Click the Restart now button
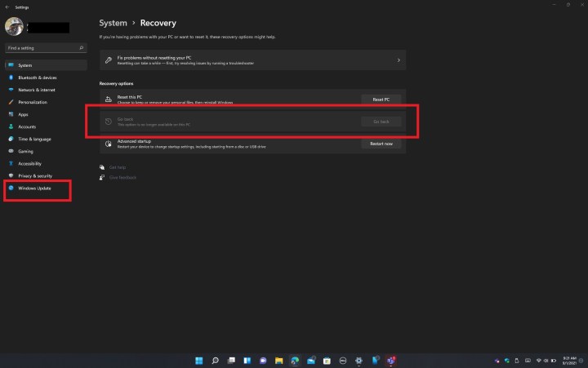This screenshot has width=588, height=368. click(381, 144)
